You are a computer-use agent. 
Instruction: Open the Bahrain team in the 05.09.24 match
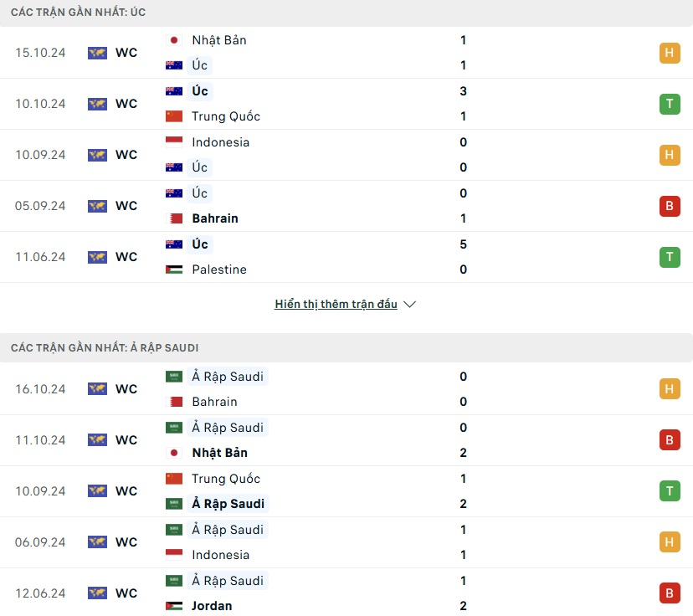215,218
